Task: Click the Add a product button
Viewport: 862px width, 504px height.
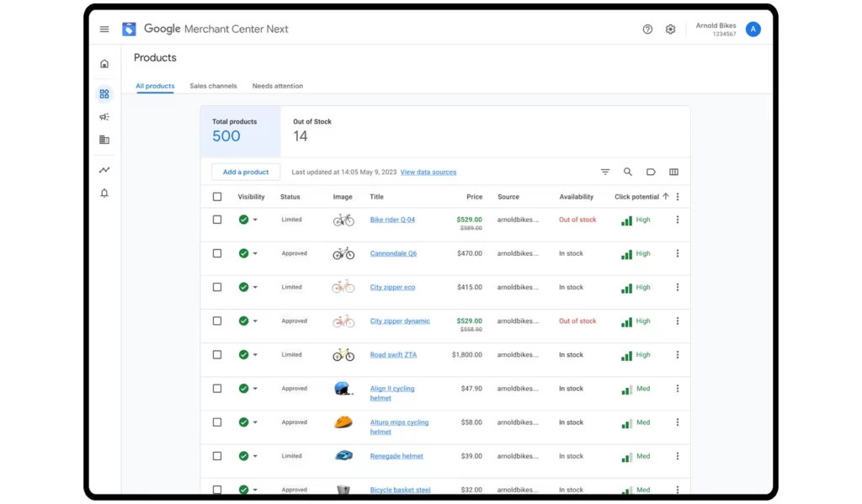Action: (246, 172)
